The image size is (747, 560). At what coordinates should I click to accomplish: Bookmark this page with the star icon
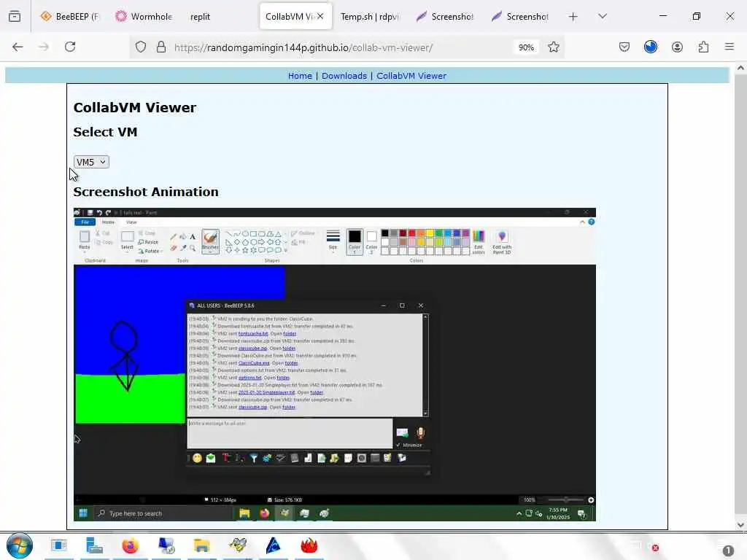(x=553, y=47)
